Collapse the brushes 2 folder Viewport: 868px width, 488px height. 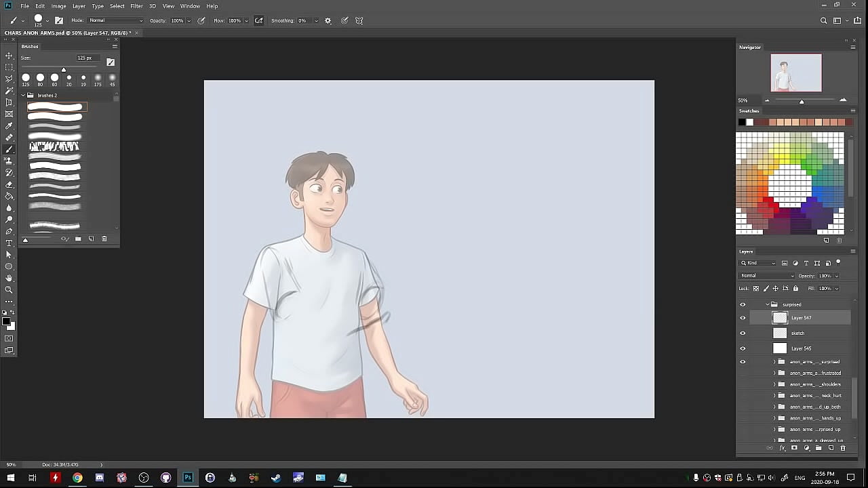[23, 96]
